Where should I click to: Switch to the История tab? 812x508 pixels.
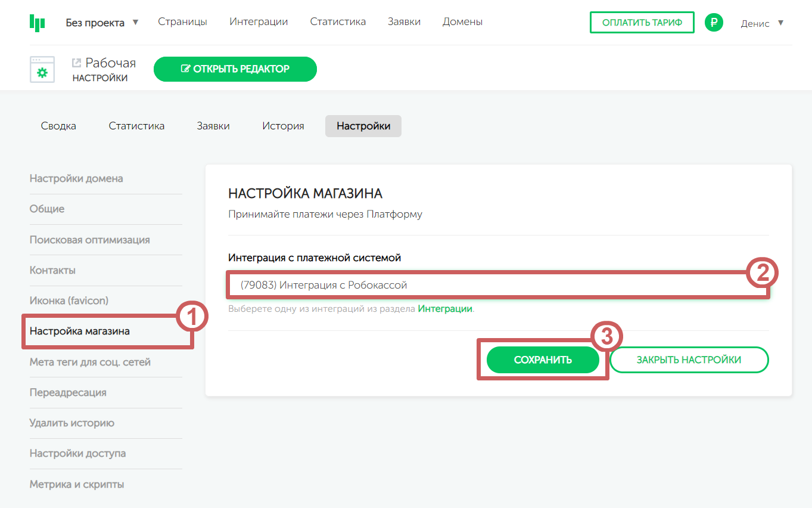(283, 126)
